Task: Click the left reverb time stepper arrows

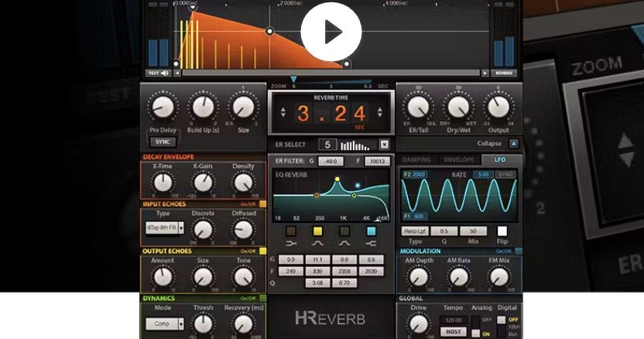Action: point(283,112)
